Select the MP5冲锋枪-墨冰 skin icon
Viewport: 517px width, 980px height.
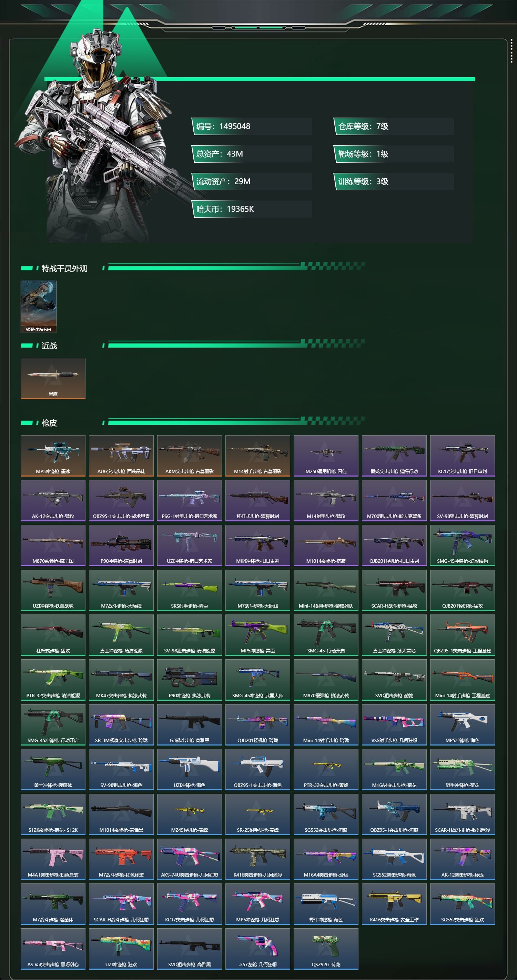pyautogui.click(x=53, y=456)
